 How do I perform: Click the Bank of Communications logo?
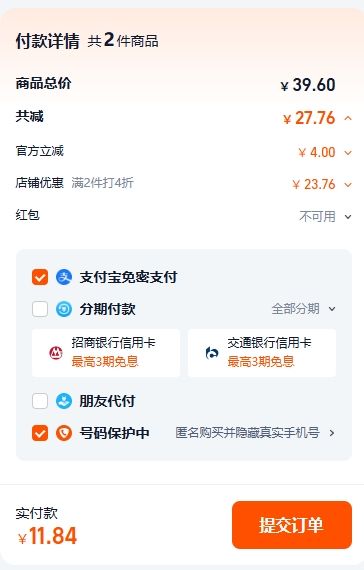(x=212, y=353)
